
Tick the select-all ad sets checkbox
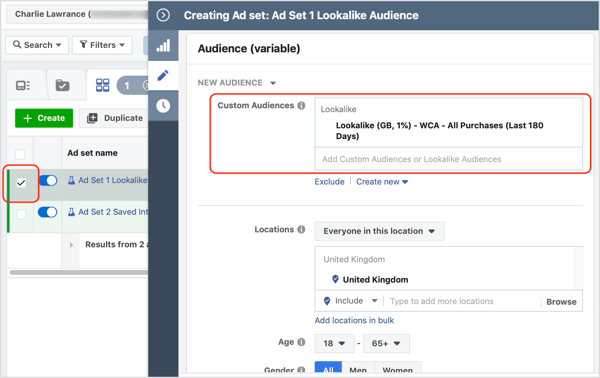pos(20,154)
